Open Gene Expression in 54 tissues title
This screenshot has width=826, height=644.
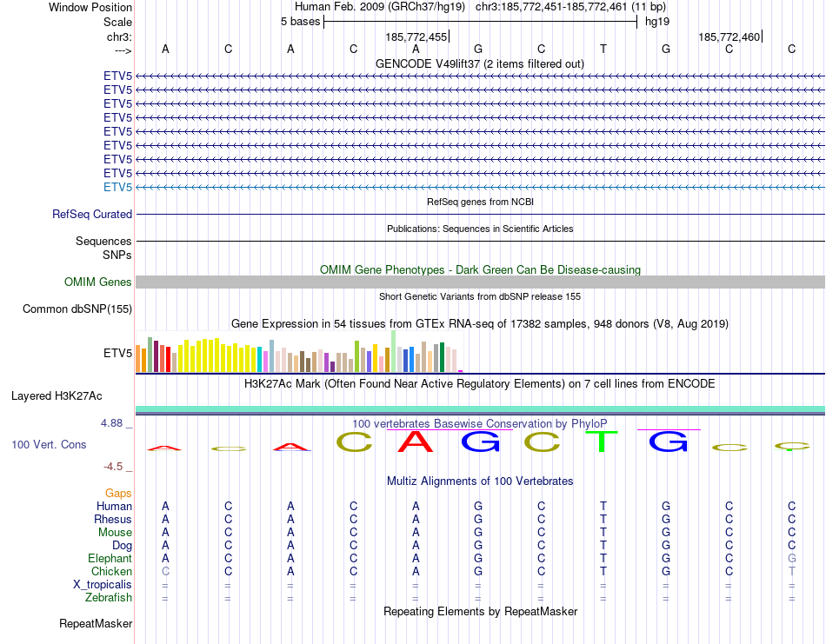480,324
